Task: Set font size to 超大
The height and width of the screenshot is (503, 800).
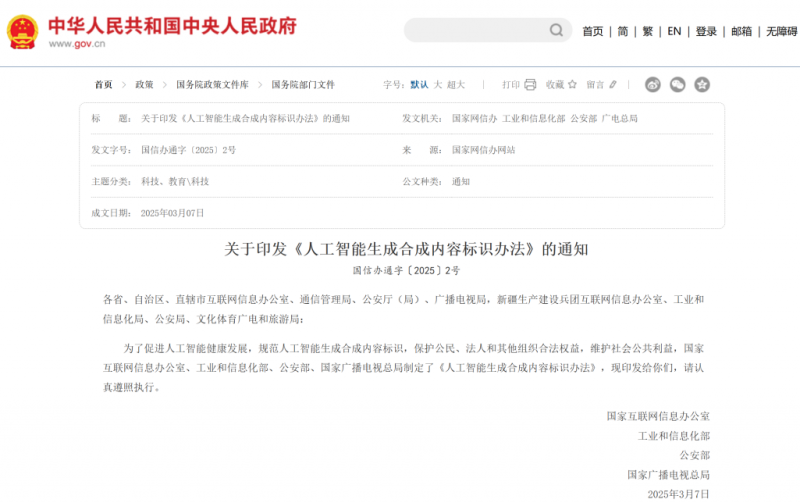Action: tap(456, 85)
